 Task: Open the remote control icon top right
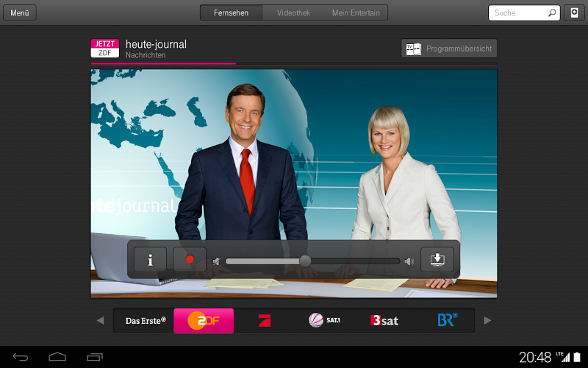(x=574, y=13)
